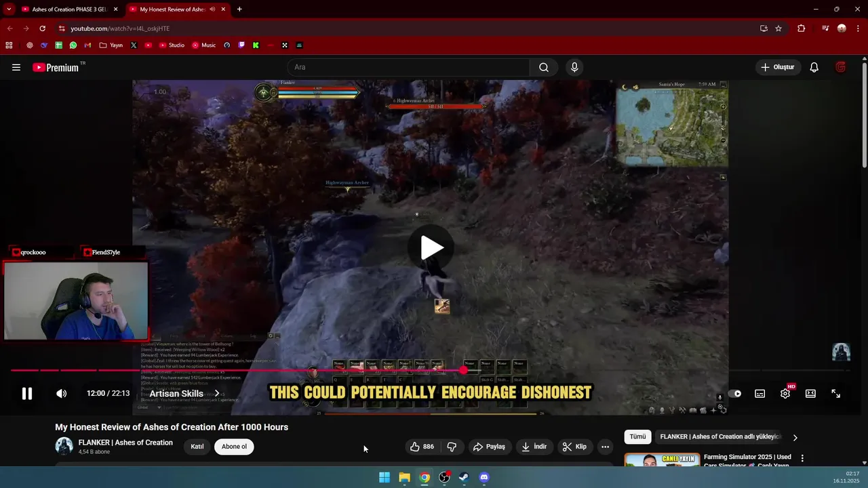The width and height of the screenshot is (868, 488).
Task: Click the Paylaş share button
Action: click(489, 447)
